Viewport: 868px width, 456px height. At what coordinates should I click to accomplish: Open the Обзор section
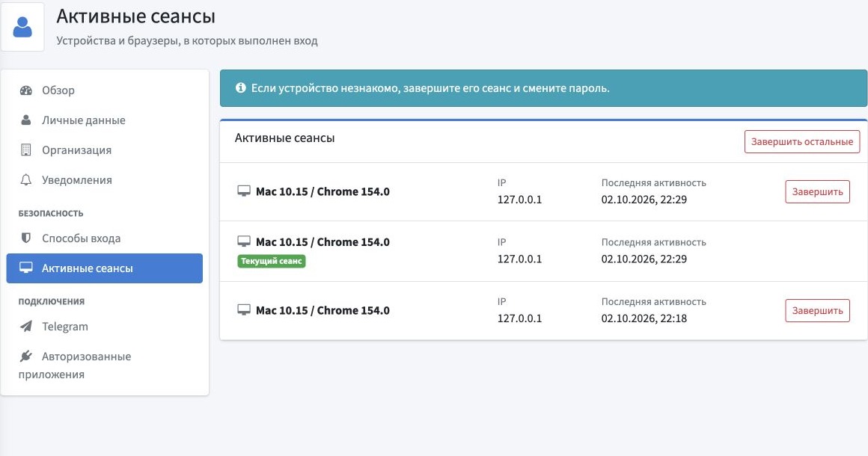105,90
